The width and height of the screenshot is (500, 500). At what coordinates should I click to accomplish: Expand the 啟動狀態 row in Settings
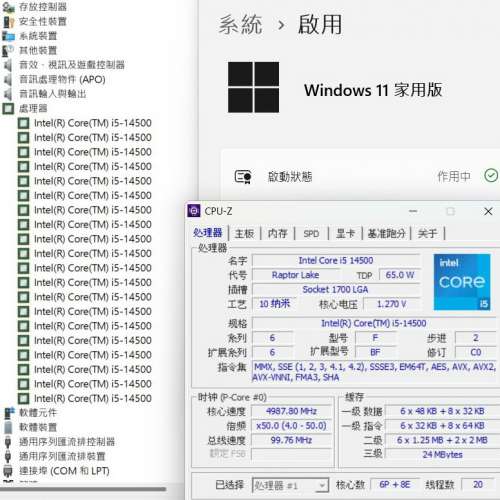[x=361, y=176]
